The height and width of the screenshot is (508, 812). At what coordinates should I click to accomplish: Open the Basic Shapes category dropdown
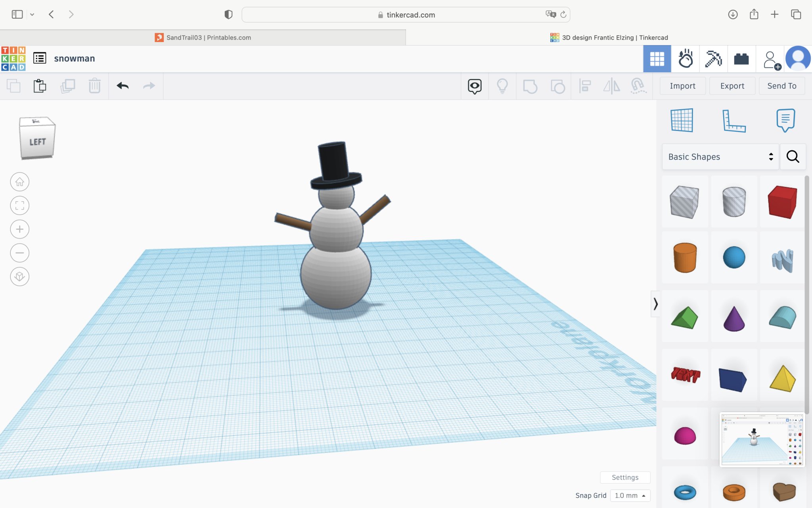pyautogui.click(x=720, y=157)
